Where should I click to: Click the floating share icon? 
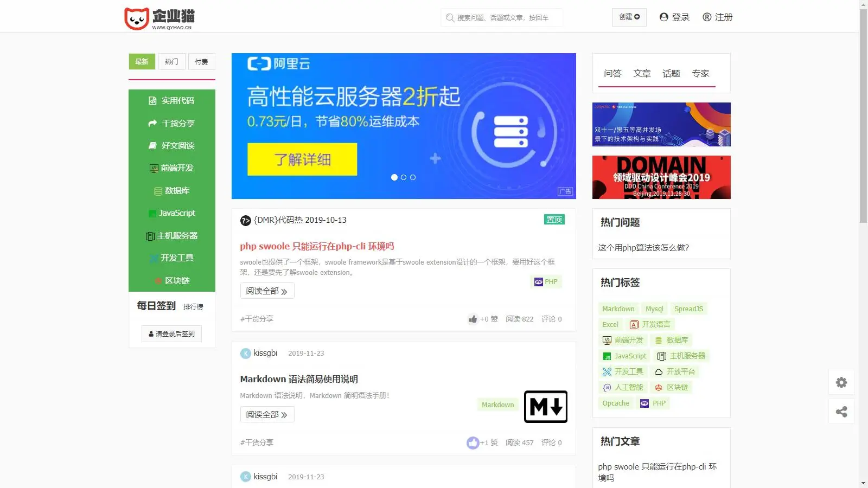(841, 411)
